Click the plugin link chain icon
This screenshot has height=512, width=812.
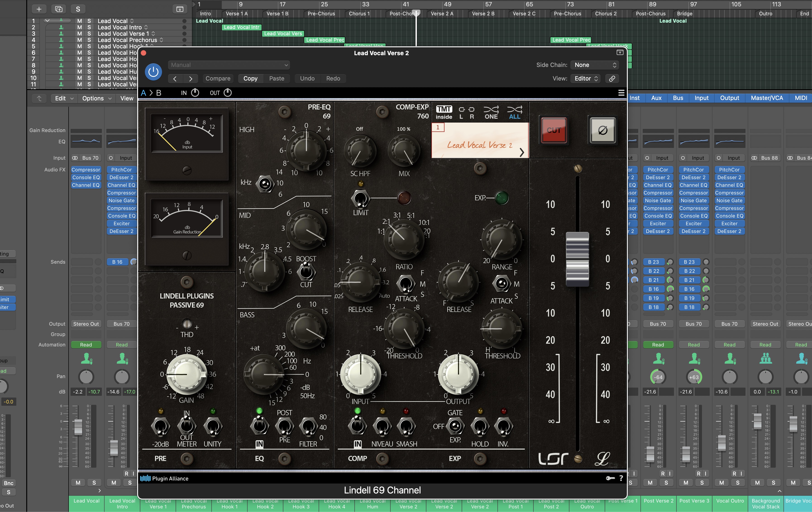tap(612, 78)
